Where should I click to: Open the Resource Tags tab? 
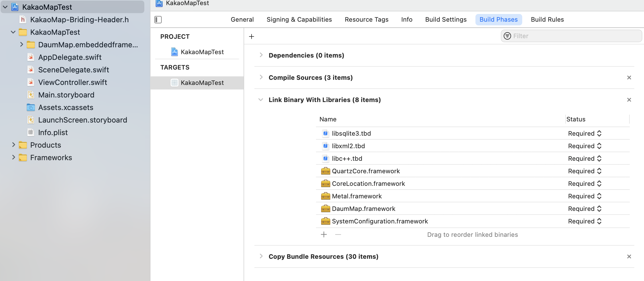pyautogui.click(x=366, y=20)
